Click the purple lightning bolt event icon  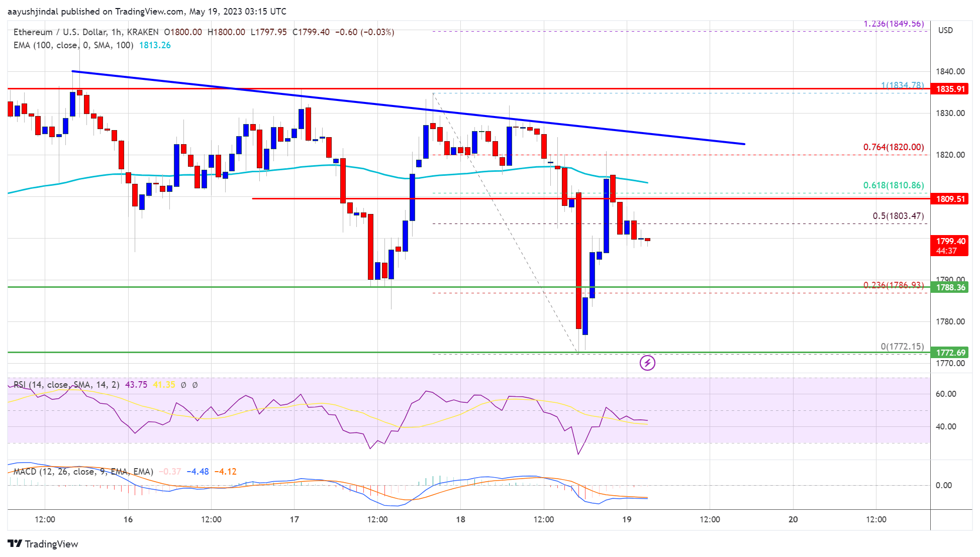coord(647,363)
